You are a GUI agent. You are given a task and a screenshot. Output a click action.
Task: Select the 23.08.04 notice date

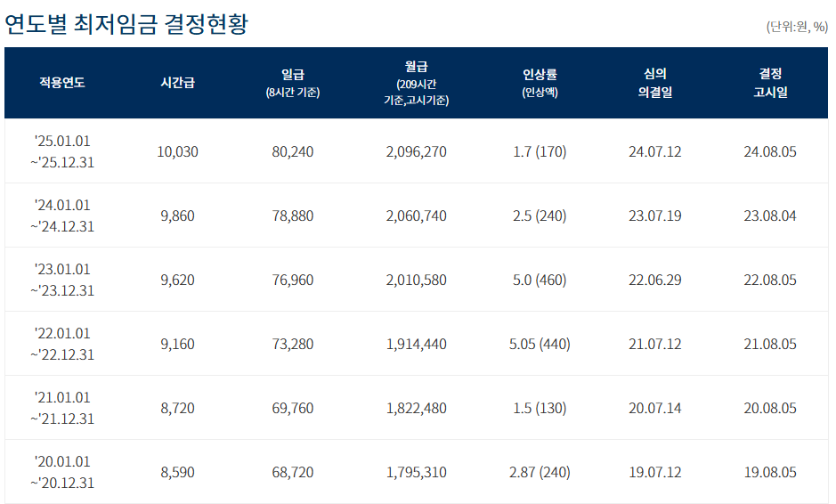[770, 216]
